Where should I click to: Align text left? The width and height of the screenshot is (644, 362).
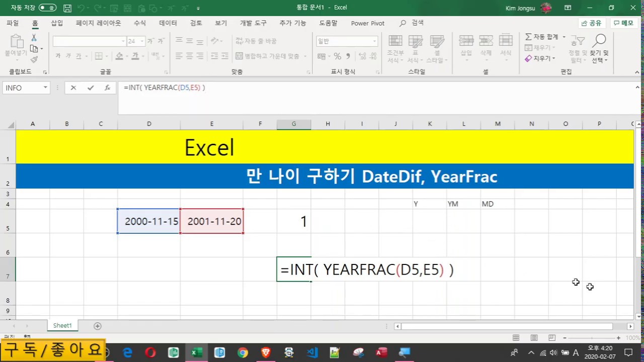[179, 56]
